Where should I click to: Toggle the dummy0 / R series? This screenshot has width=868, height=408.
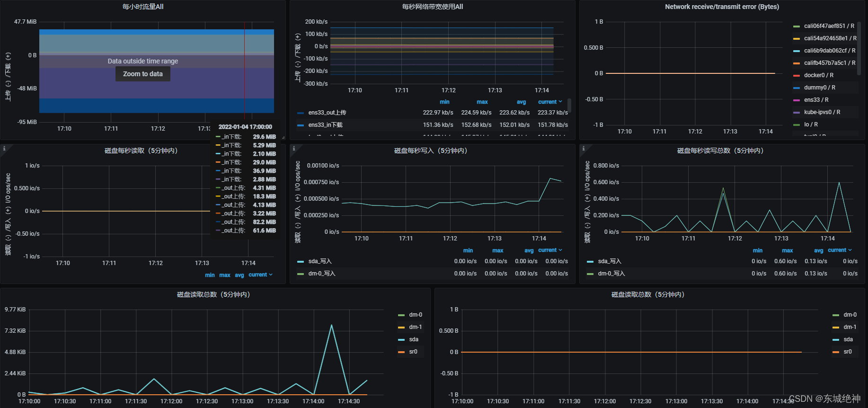820,88
